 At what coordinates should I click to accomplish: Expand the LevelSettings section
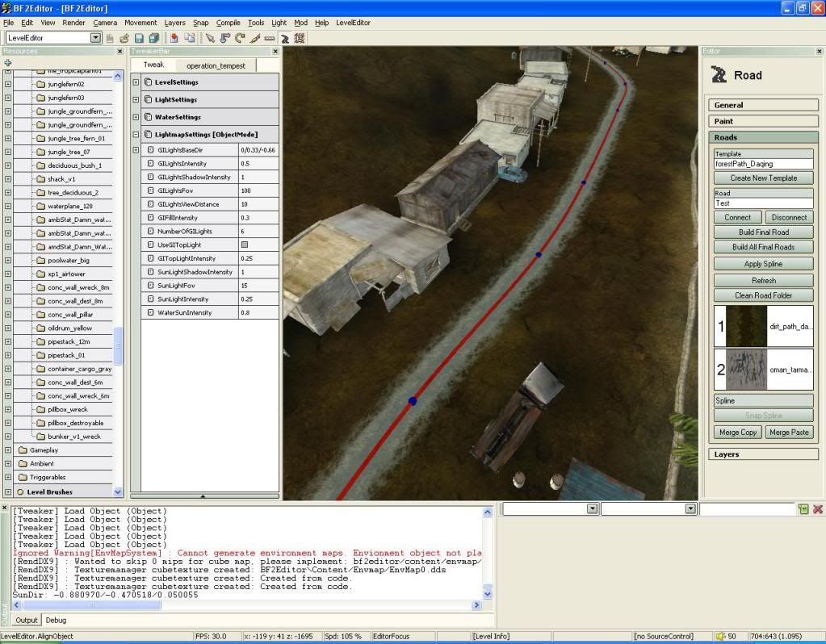[x=136, y=82]
